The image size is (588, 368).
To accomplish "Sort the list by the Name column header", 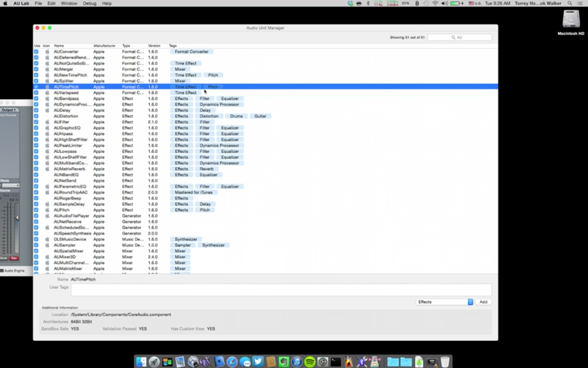I will [x=59, y=46].
